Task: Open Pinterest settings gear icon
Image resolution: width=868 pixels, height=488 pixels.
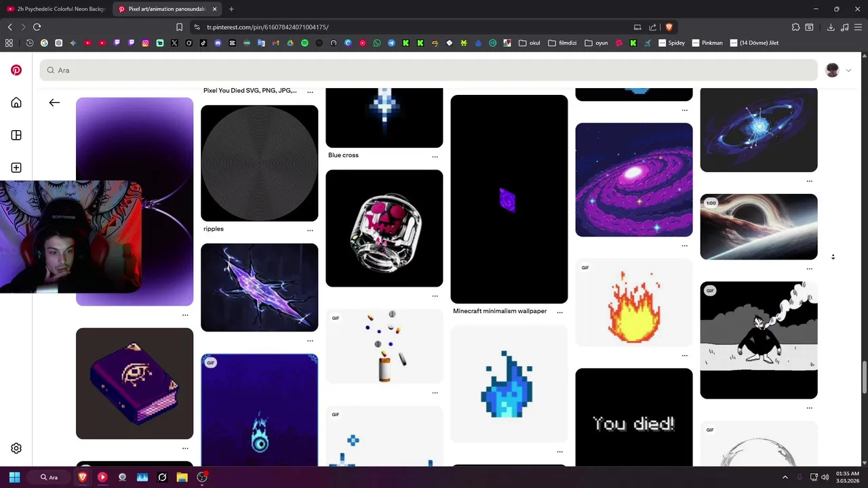Action: (16, 448)
